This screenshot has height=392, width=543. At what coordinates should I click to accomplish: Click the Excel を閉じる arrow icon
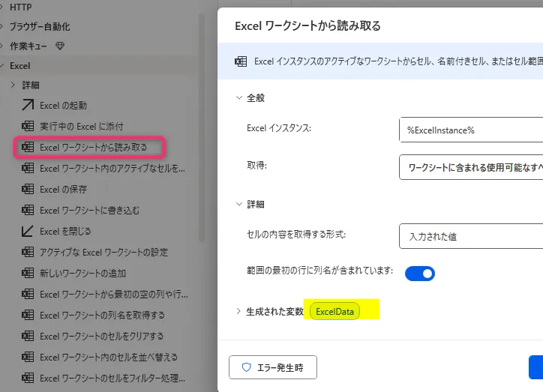click(x=28, y=232)
